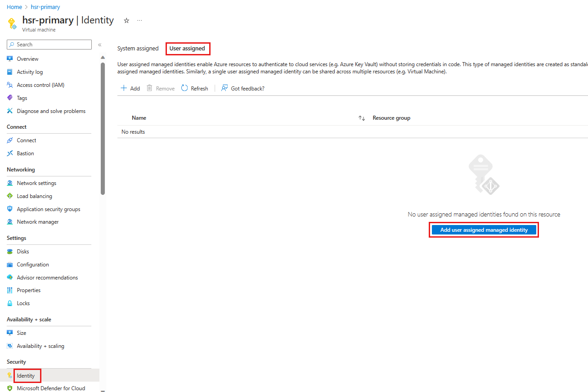
Task: Click the Microsoft Defender for Cloud shield icon
Action: click(10, 388)
